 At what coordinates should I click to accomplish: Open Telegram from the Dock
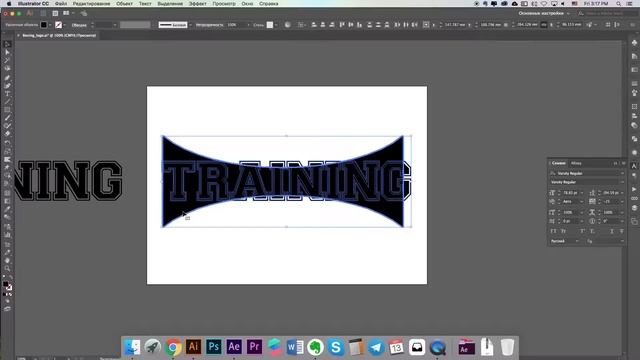pyautogui.click(x=376, y=347)
